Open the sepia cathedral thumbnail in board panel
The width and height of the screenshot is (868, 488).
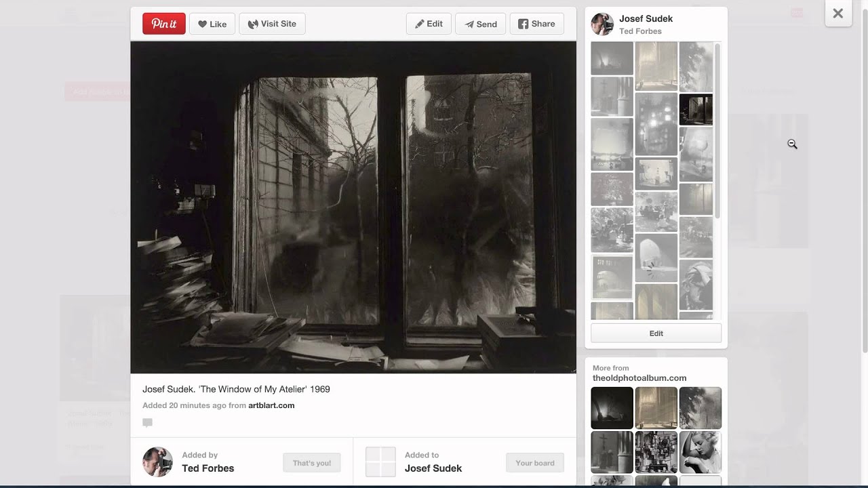(656, 66)
